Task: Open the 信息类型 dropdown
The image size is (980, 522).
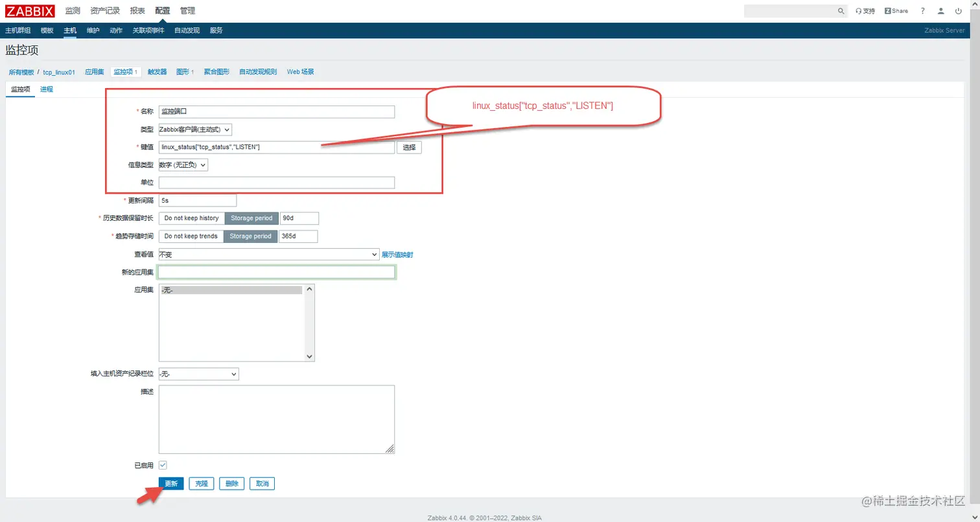Action: 183,165
